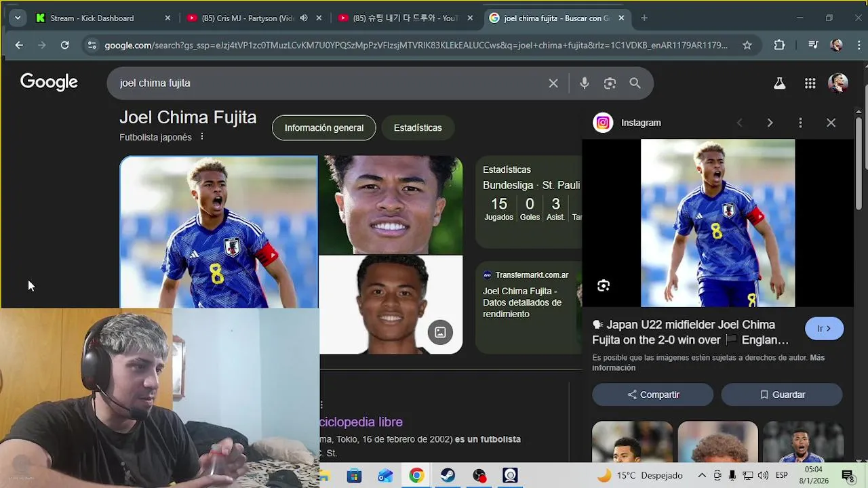The image size is (868, 488).
Task: Open all images via gallery icon on thumbnail
Action: click(x=440, y=332)
